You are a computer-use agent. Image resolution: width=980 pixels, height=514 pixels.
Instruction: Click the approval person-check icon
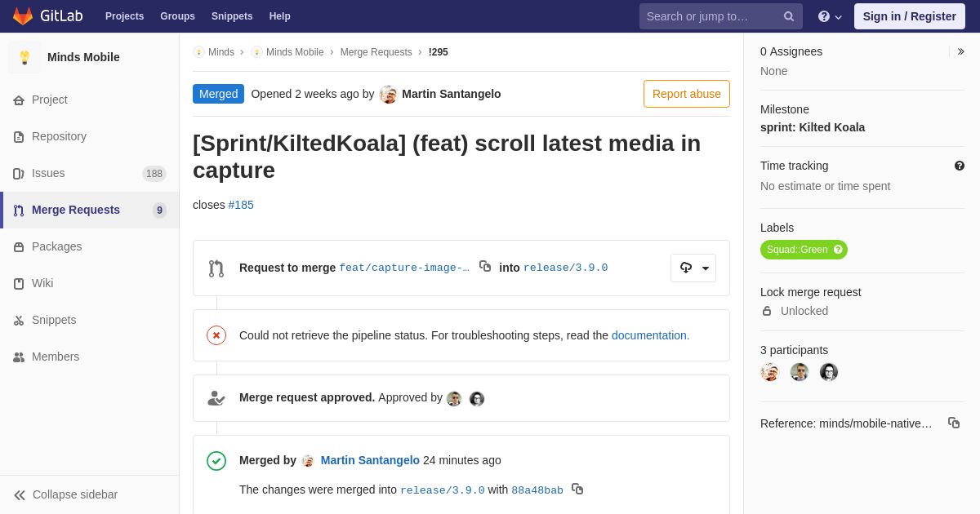click(x=216, y=398)
